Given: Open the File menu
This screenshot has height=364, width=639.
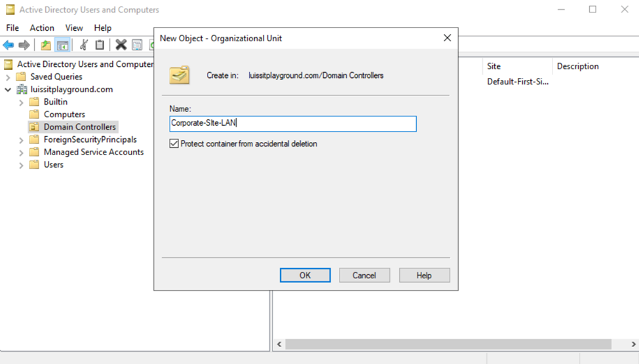Looking at the screenshot, I should coord(12,27).
